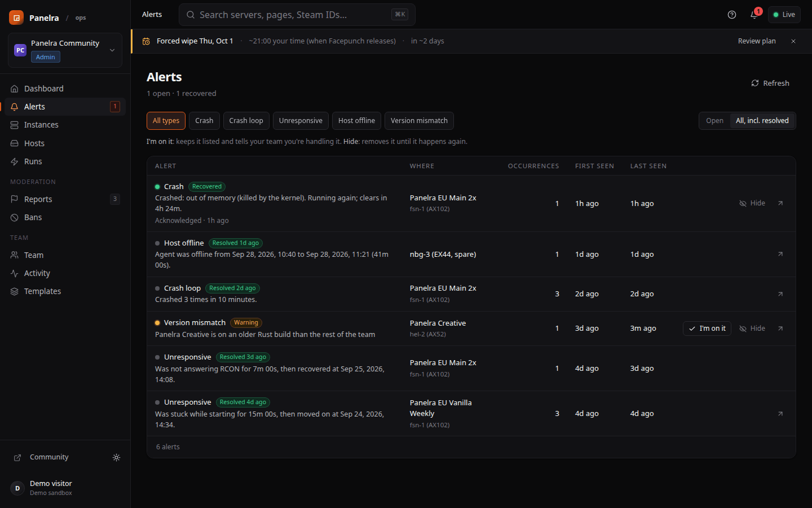Expand the Panelra Community switcher
Screen dimensions: 812x508
click(65, 50)
